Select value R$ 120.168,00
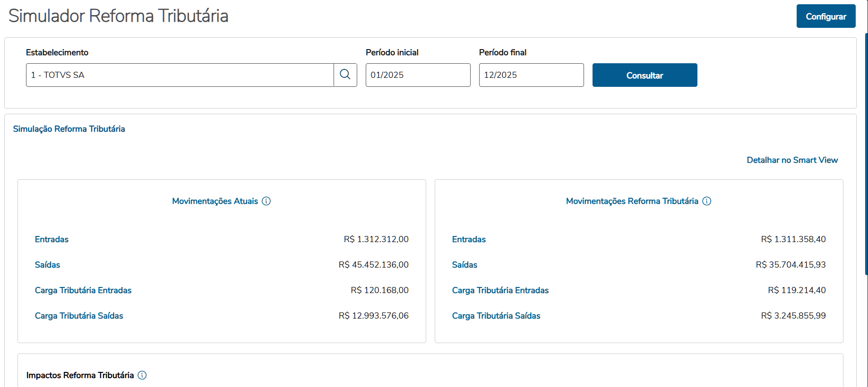This screenshot has height=387, width=868. [x=380, y=290]
